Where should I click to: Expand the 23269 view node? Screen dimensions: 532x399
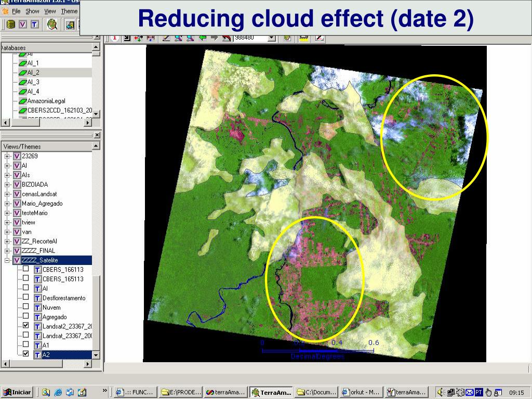7,156
